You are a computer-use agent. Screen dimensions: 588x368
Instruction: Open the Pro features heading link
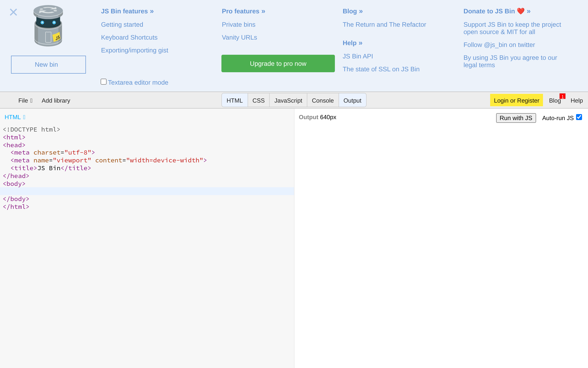pyautogui.click(x=243, y=11)
